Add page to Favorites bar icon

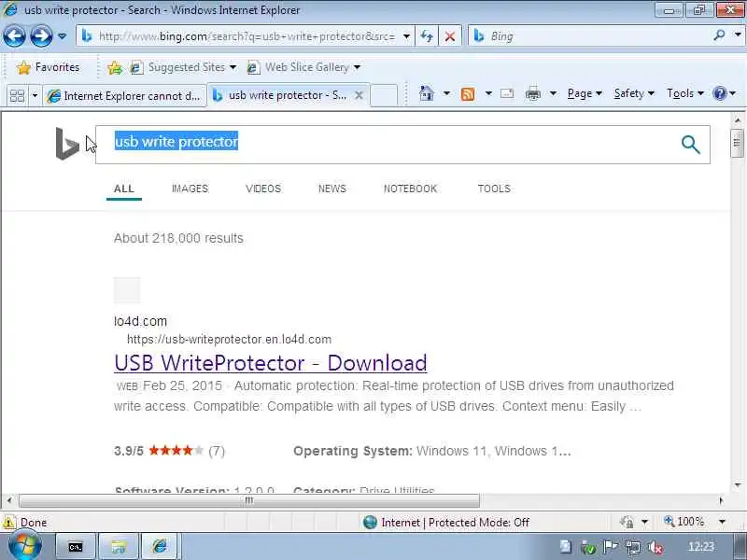[114, 68]
